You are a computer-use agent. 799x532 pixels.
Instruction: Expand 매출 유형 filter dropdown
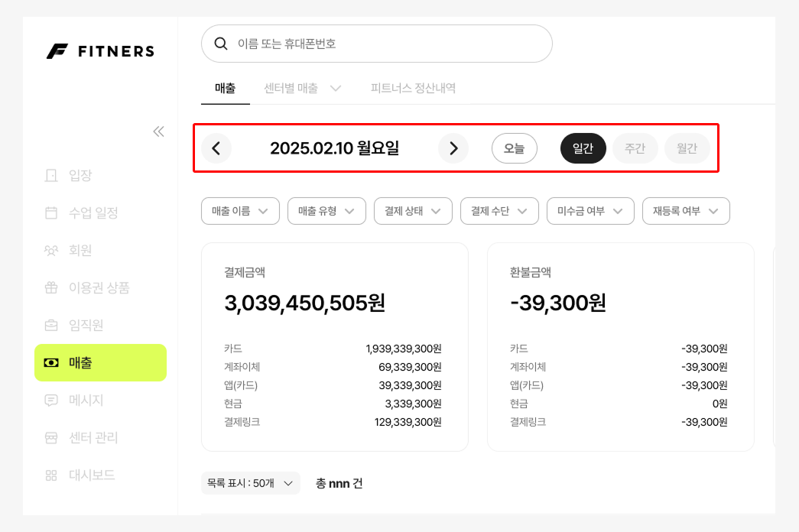coord(326,211)
